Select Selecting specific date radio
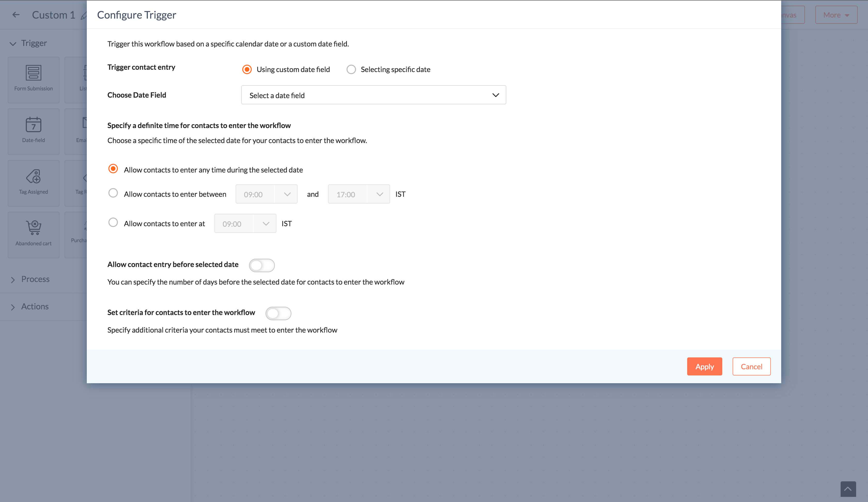This screenshot has height=502, width=868. [350, 69]
